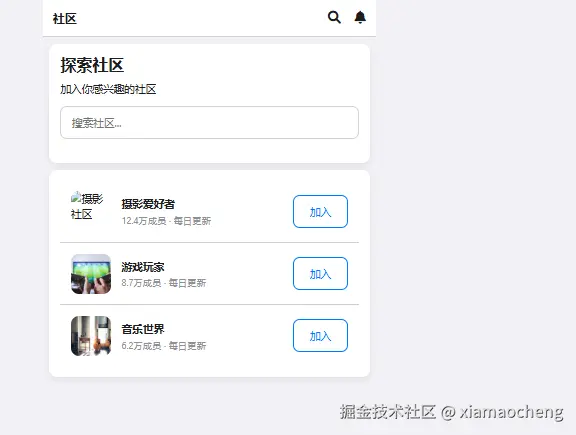Select the 12.4万成员 member count text
576x435 pixels.
coord(144,221)
